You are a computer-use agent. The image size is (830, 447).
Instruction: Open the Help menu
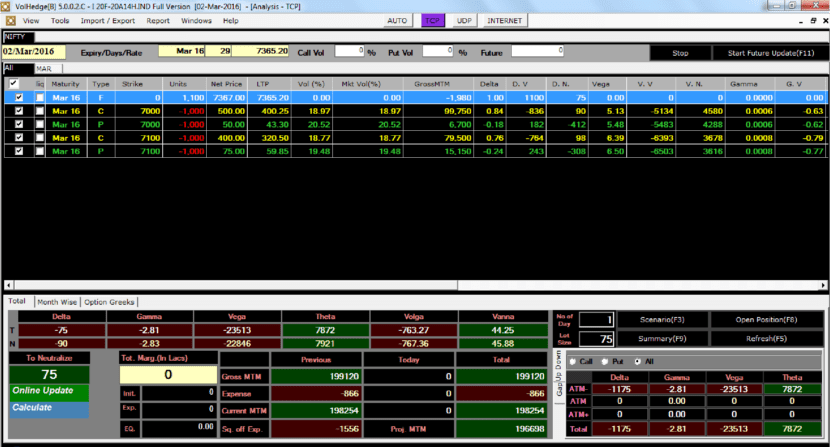(x=230, y=21)
